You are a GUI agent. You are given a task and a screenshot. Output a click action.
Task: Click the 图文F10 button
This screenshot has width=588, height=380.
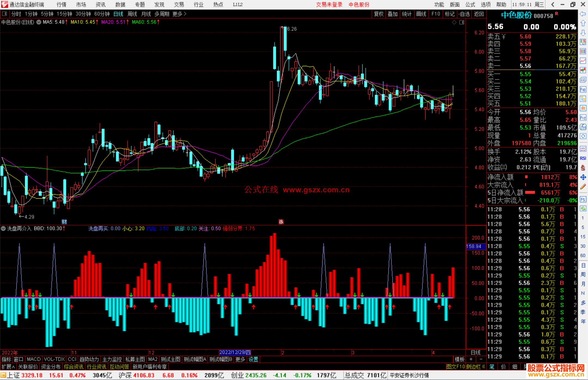click(455, 367)
